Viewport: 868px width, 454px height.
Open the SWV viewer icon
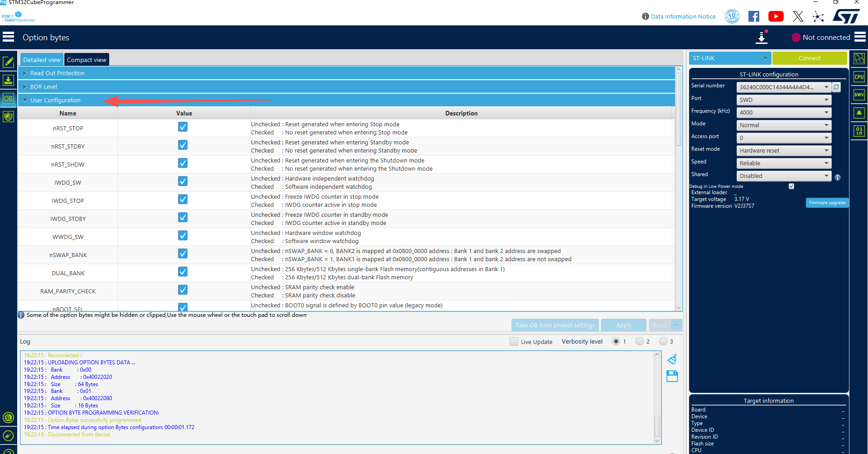[x=859, y=95]
